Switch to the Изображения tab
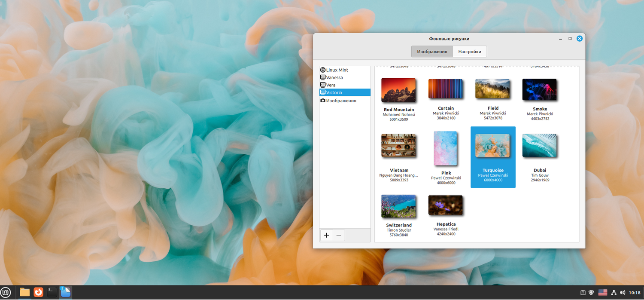 (432, 52)
